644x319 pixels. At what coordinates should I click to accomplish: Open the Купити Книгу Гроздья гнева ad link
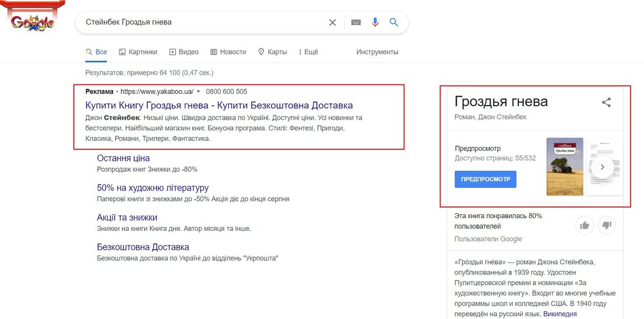(219, 105)
